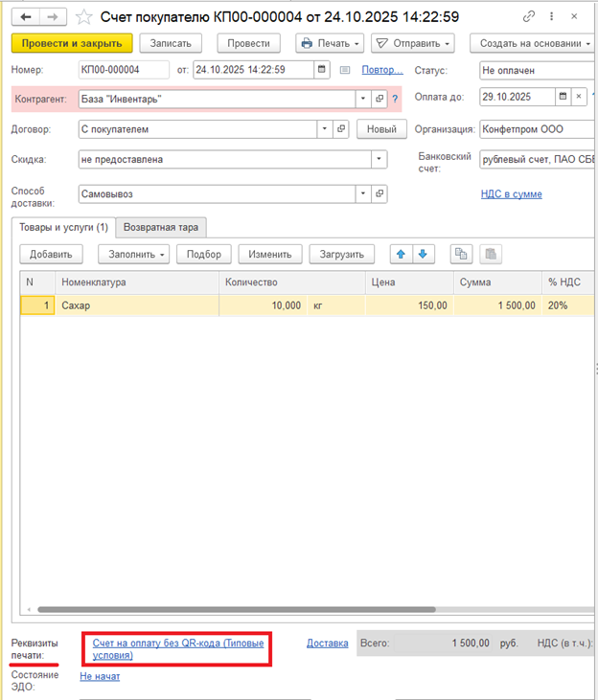Open the Печать dropdown menu
The height and width of the screenshot is (700, 598).
click(x=330, y=43)
